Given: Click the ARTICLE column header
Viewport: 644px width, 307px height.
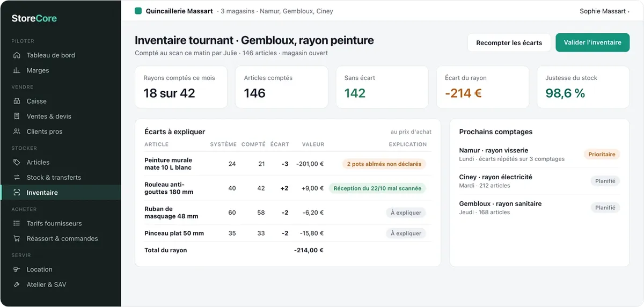Looking at the screenshot, I should (x=156, y=144).
